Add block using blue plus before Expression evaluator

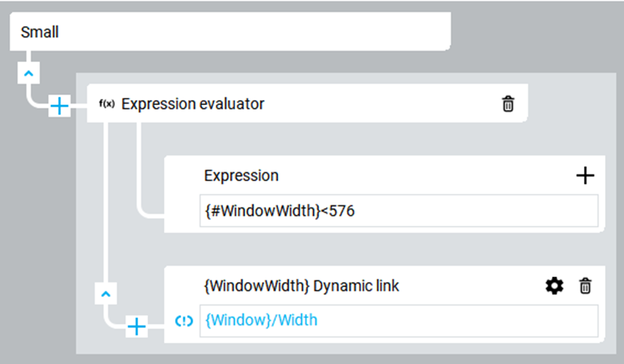[59, 107]
